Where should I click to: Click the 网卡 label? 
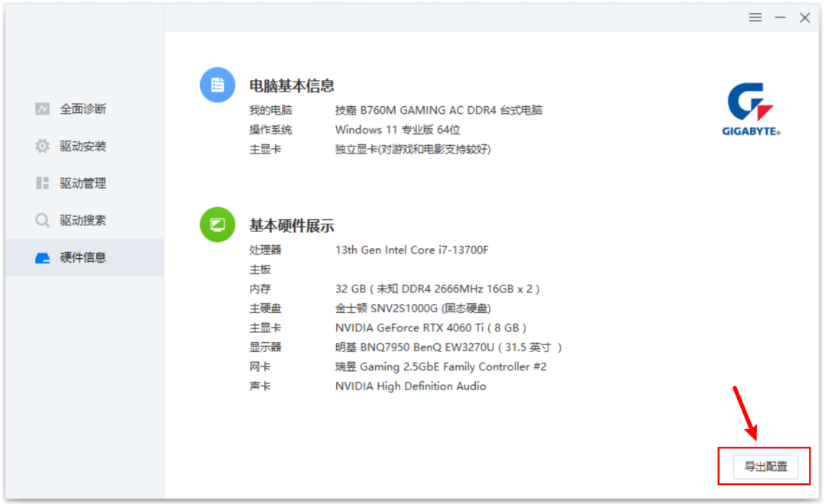pos(260,367)
